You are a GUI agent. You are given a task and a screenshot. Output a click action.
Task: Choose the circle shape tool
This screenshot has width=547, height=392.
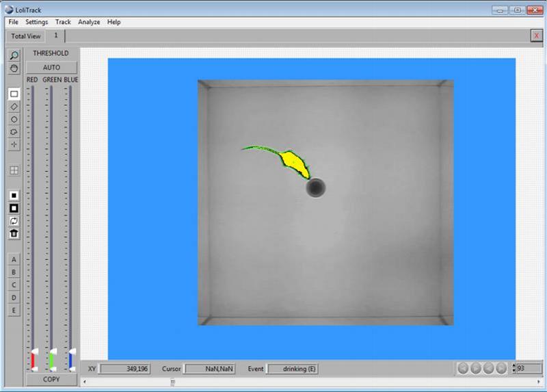(x=14, y=120)
